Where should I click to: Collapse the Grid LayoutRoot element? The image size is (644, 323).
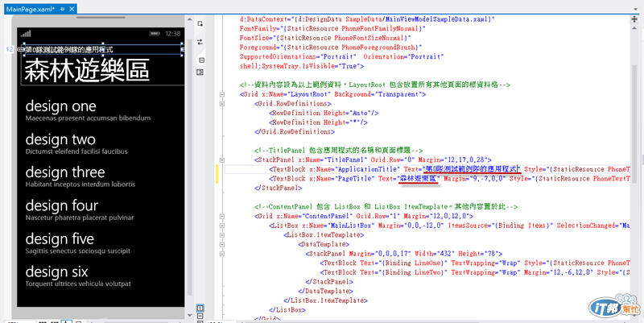coord(222,94)
